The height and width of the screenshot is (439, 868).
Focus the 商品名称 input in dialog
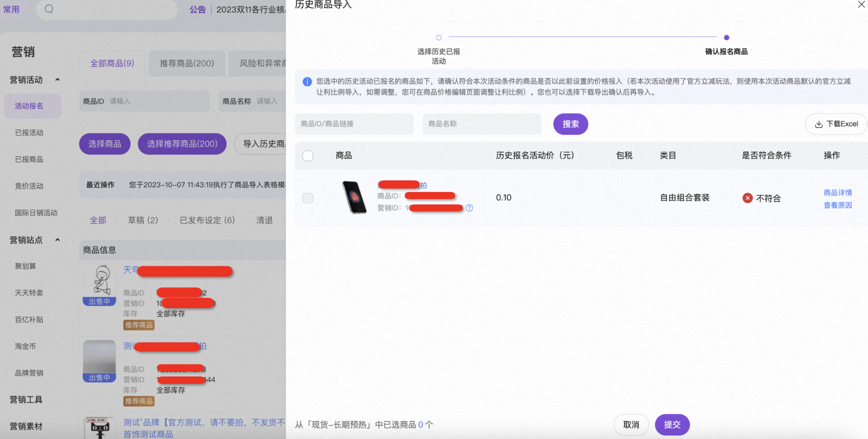point(482,124)
